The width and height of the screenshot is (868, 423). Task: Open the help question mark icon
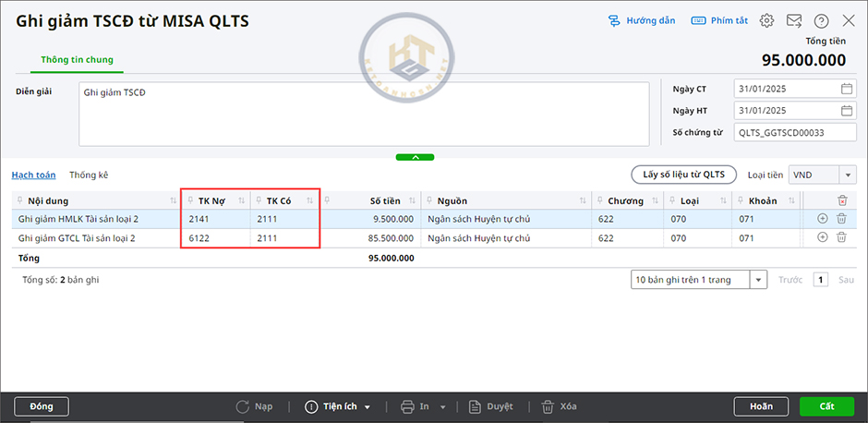click(821, 20)
